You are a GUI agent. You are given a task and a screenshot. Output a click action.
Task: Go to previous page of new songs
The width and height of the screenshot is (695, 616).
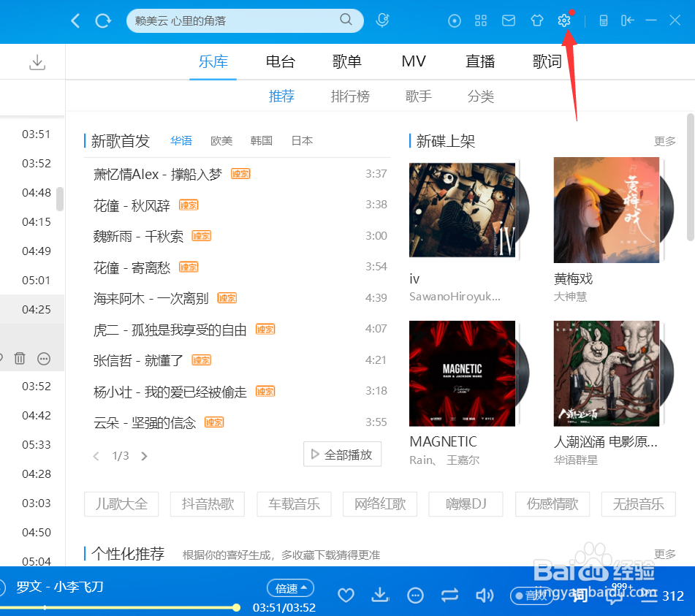click(x=96, y=456)
